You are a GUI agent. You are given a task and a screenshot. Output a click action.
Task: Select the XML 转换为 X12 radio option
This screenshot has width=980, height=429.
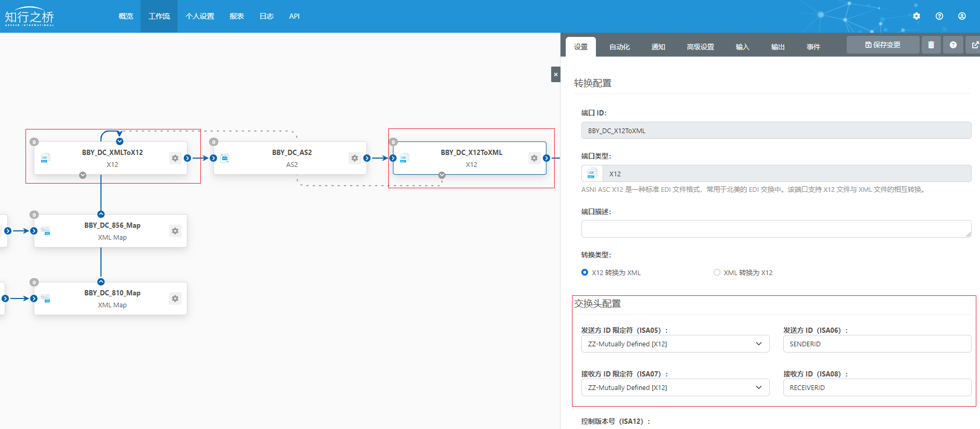tap(717, 272)
